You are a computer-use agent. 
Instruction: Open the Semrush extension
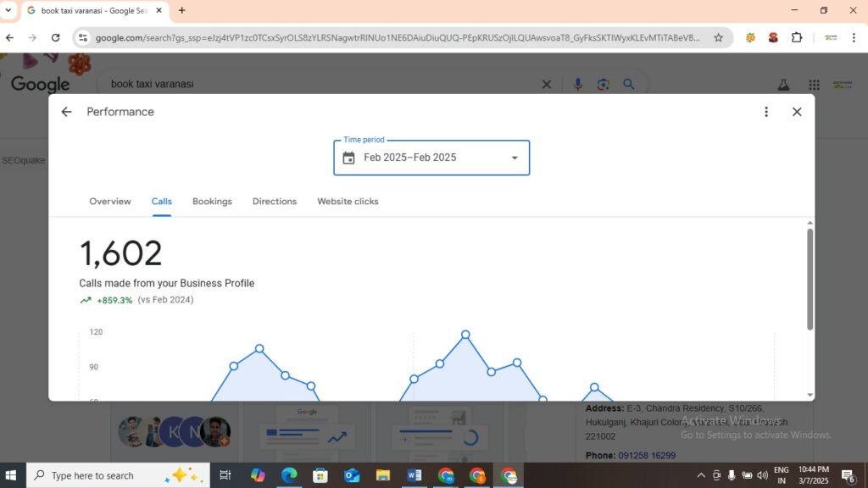click(771, 37)
